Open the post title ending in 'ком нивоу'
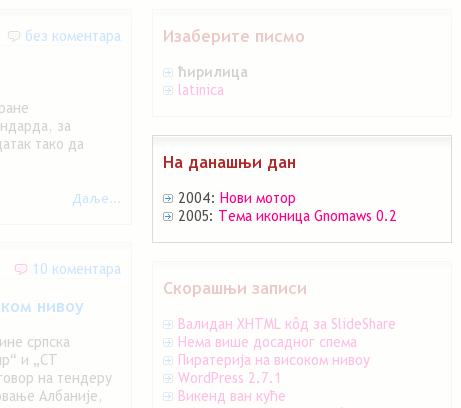The image size is (461, 408). (x=42, y=307)
